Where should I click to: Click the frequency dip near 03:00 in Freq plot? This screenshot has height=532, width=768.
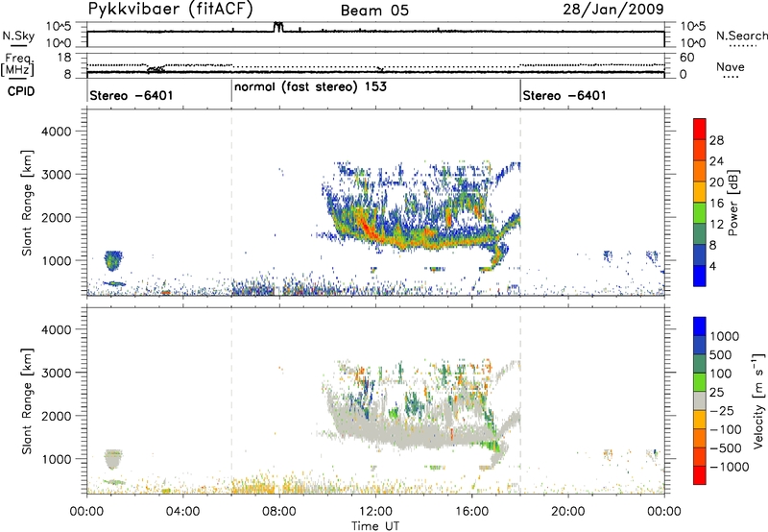click(x=156, y=69)
